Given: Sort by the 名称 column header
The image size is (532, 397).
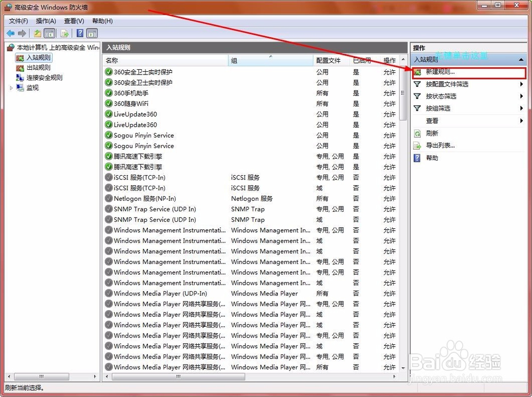Looking at the screenshot, I should 165,60.
